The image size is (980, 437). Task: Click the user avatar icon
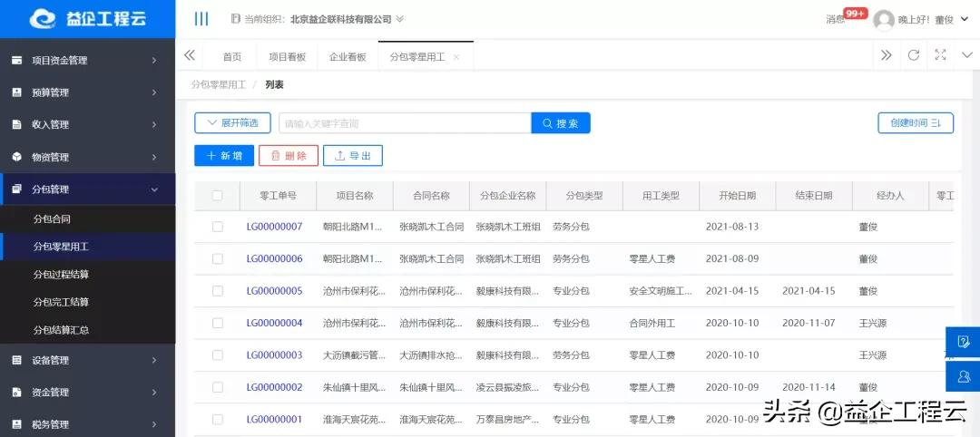click(x=883, y=20)
